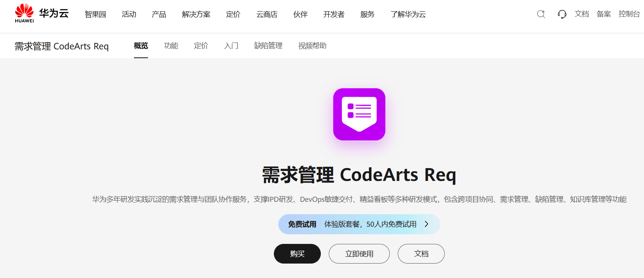
Task: Click the black 购买 button
Action: (x=297, y=254)
